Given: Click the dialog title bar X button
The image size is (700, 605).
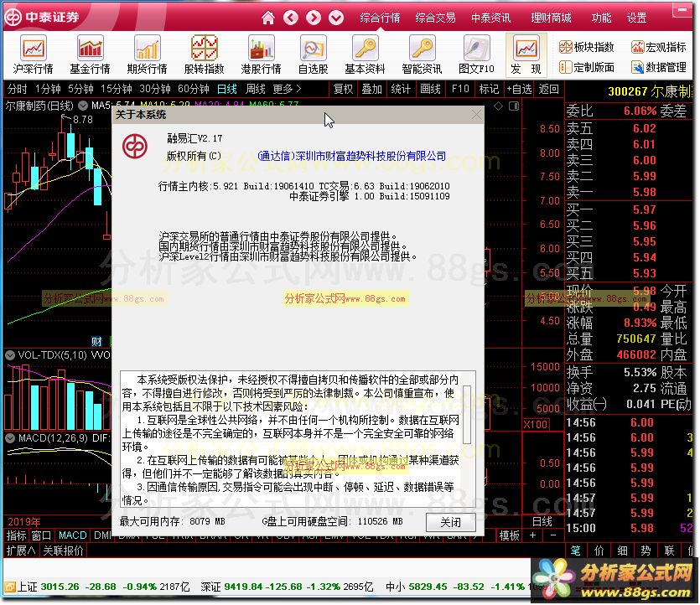Looking at the screenshot, I should click(x=476, y=115).
